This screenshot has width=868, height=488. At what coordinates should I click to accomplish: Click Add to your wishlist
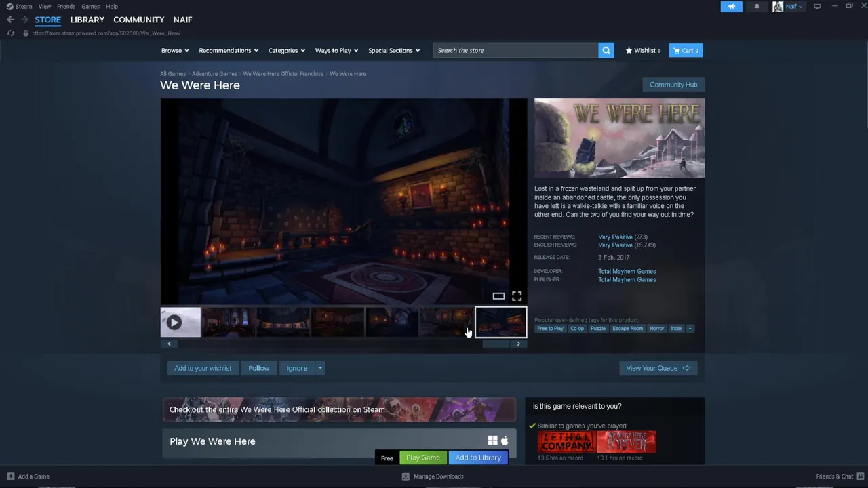pos(203,368)
